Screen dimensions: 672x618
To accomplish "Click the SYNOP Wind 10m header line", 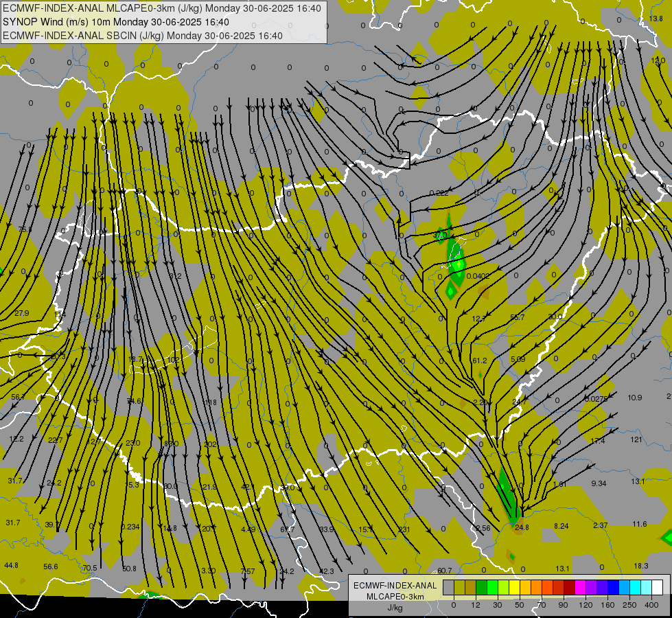I will (116, 22).
